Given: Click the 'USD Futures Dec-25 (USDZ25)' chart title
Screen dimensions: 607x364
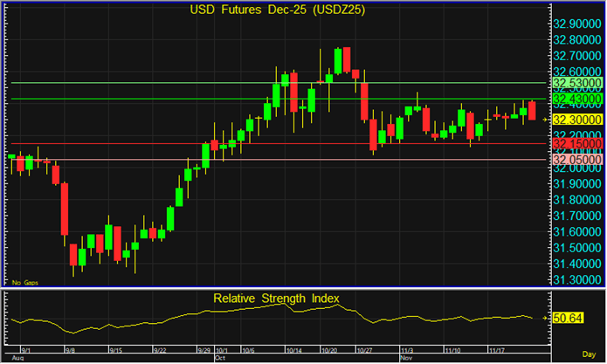Looking at the screenshot, I should point(276,10).
